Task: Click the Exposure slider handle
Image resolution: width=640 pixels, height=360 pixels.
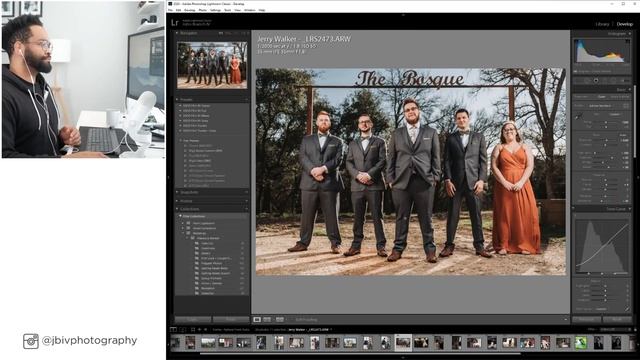Action: pyautogui.click(x=606, y=140)
